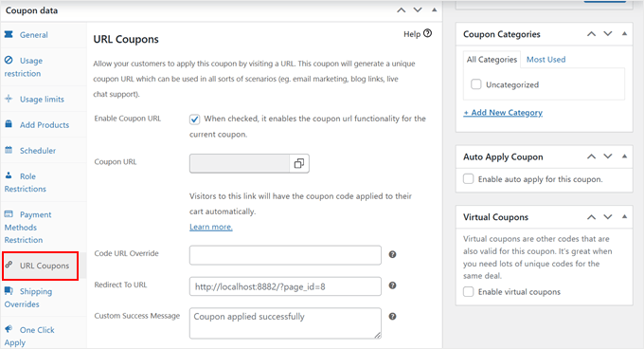644x349 pixels.
Task: Move Coupon Categories panel up
Action: (591, 34)
